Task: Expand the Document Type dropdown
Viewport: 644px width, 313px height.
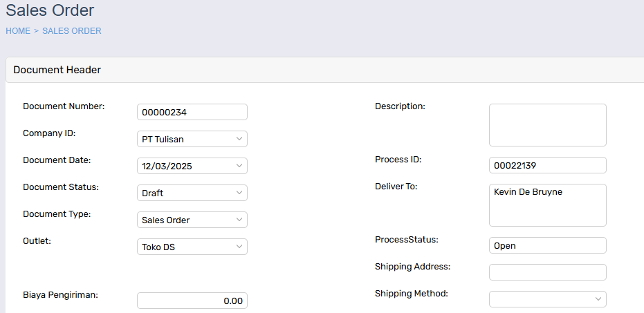Action: tap(192, 220)
